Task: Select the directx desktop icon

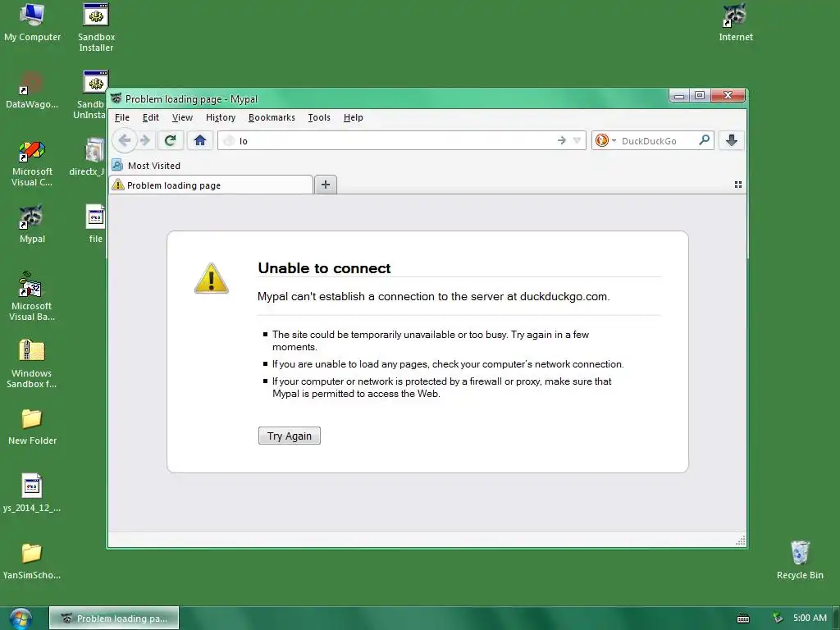Action: pyautogui.click(x=89, y=157)
